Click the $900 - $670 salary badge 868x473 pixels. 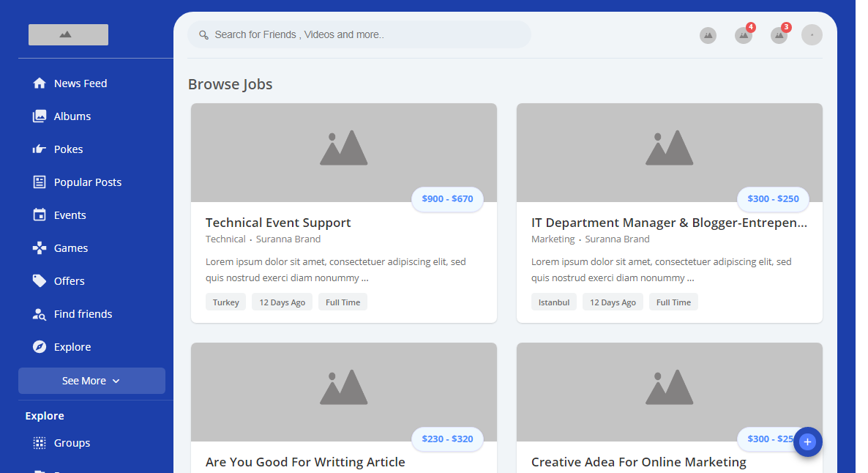447,199
